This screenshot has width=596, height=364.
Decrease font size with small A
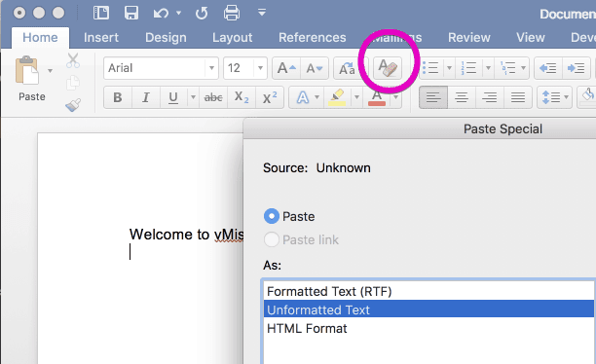click(315, 68)
